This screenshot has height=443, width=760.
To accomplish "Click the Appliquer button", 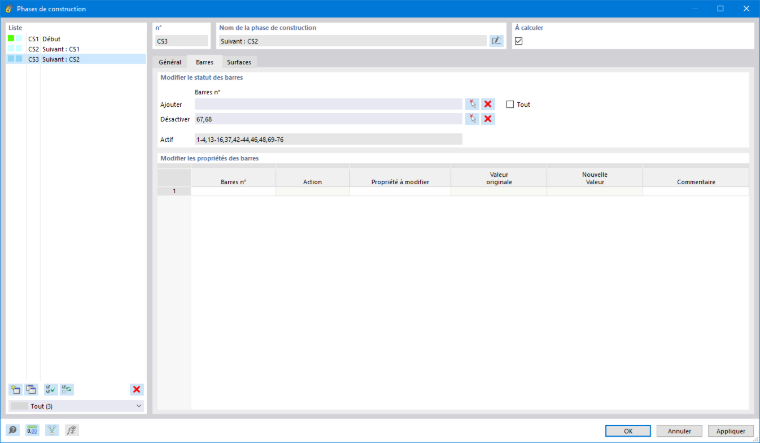I will tap(730, 431).
